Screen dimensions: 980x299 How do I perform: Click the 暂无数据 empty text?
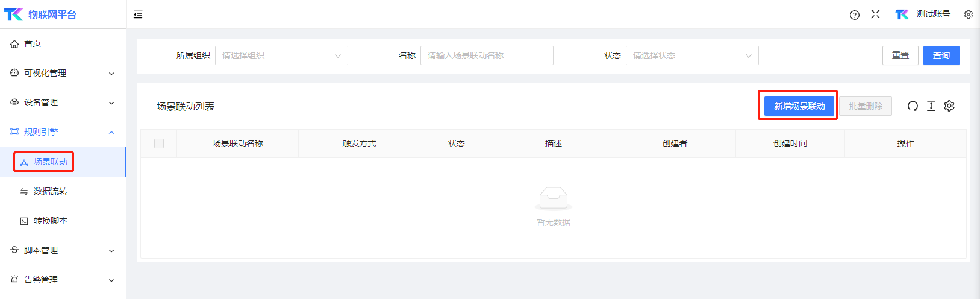point(554,222)
